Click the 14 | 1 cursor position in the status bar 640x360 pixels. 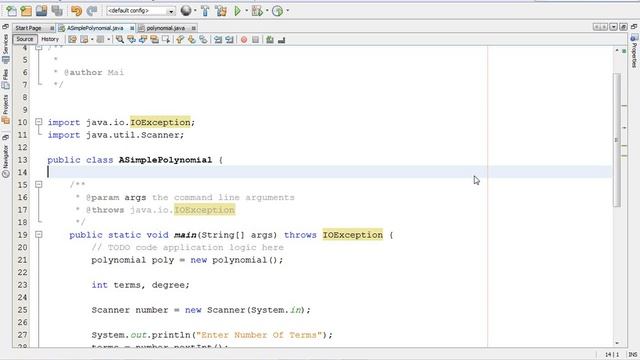click(612, 355)
